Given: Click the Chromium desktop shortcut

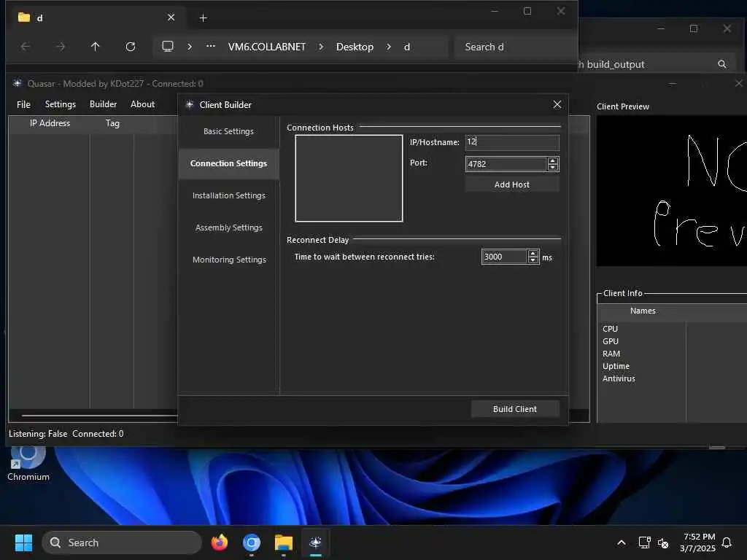Looking at the screenshot, I should click(x=28, y=464).
